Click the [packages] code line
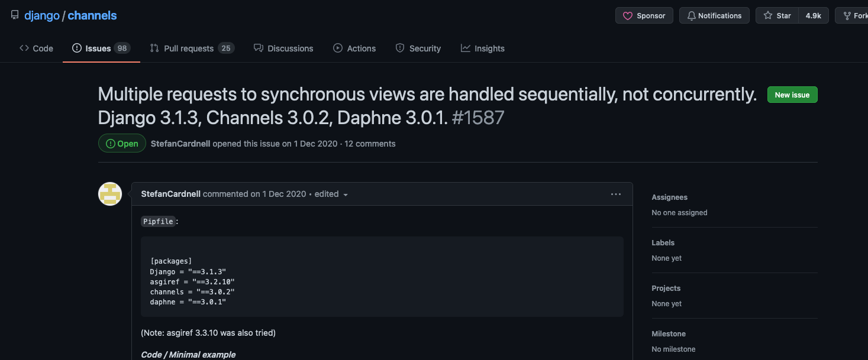 pyautogui.click(x=171, y=261)
